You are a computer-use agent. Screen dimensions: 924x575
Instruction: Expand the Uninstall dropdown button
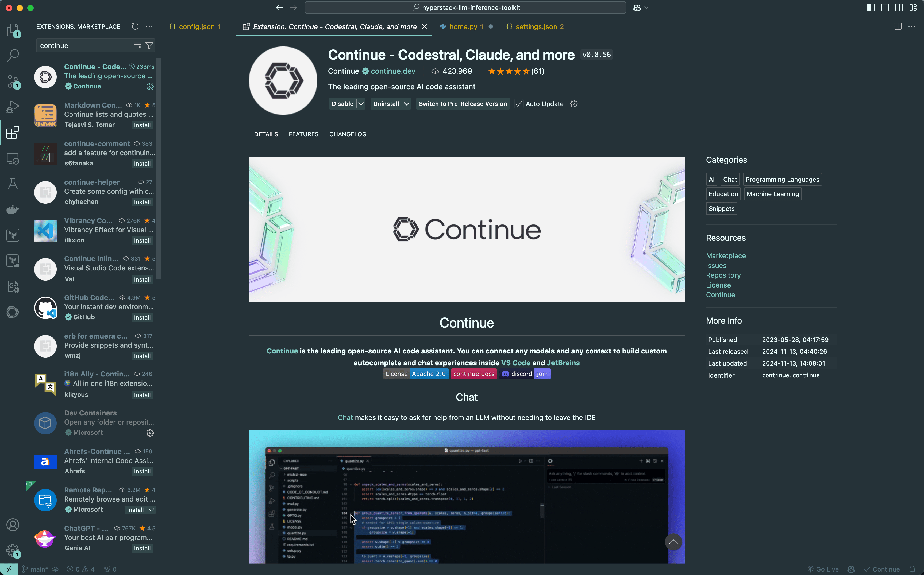point(407,103)
